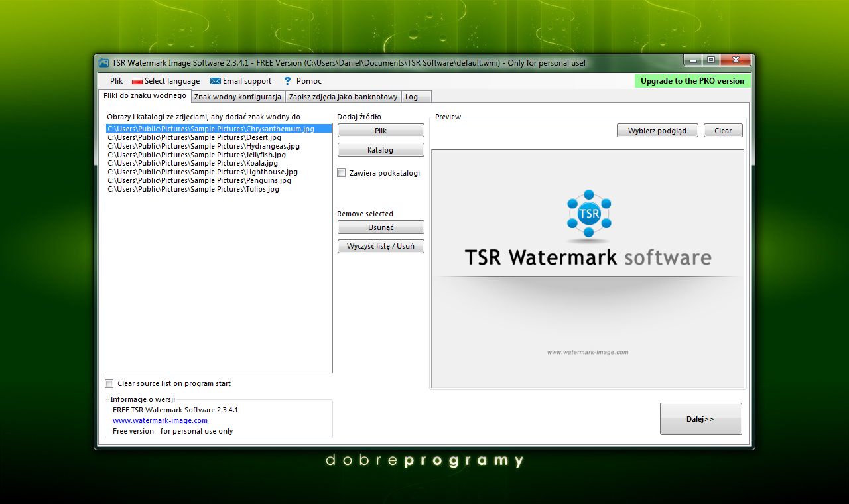This screenshot has width=849, height=504.
Task: Click Katalog to add a source folder
Action: [x=380, y=149]
